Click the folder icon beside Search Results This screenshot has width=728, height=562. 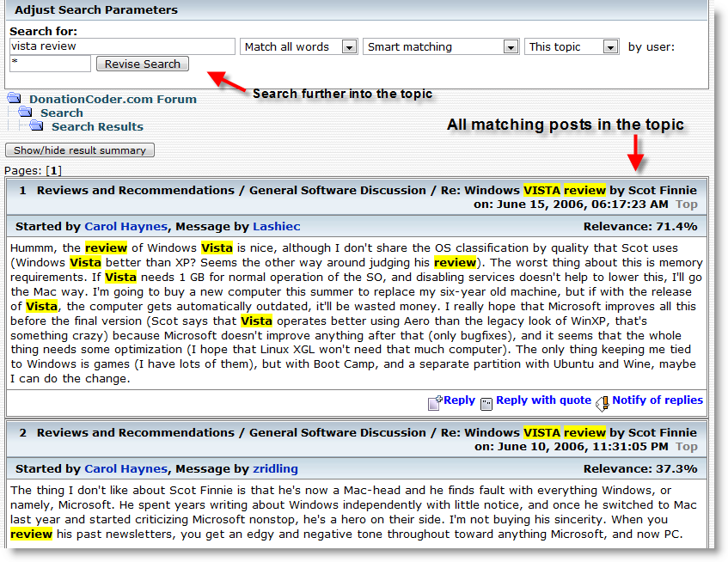pos(37,125)
